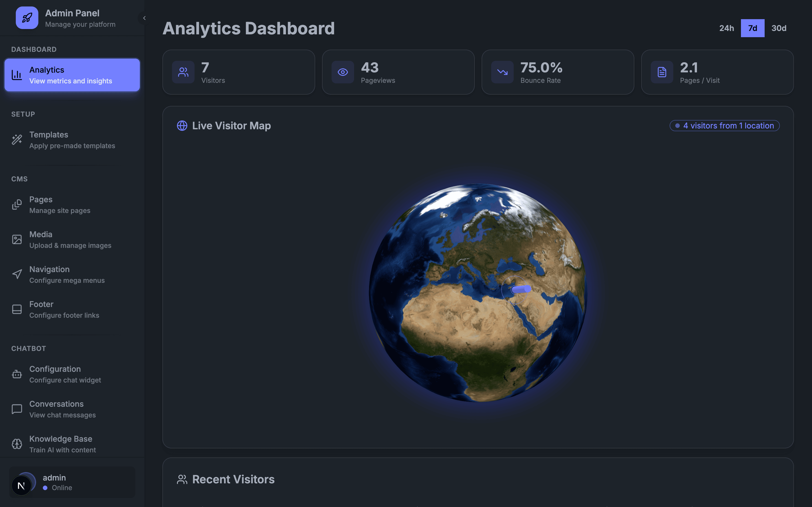Screen dimensions: 812x507
Task: Click the Templates magic wand icon
Action: [17, 139]
